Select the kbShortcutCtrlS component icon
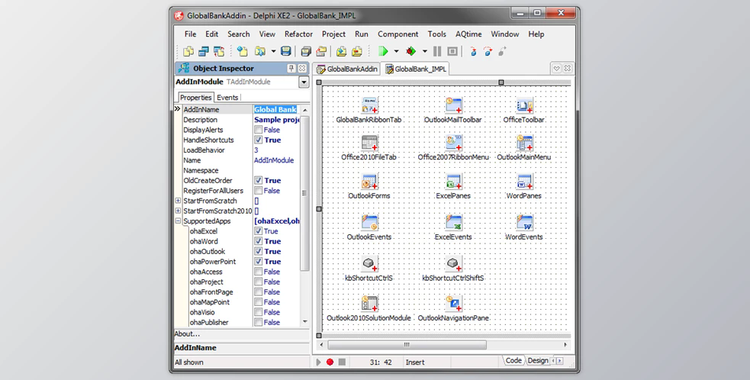This screenshot has height=380, width=750. tap(369, 264)
